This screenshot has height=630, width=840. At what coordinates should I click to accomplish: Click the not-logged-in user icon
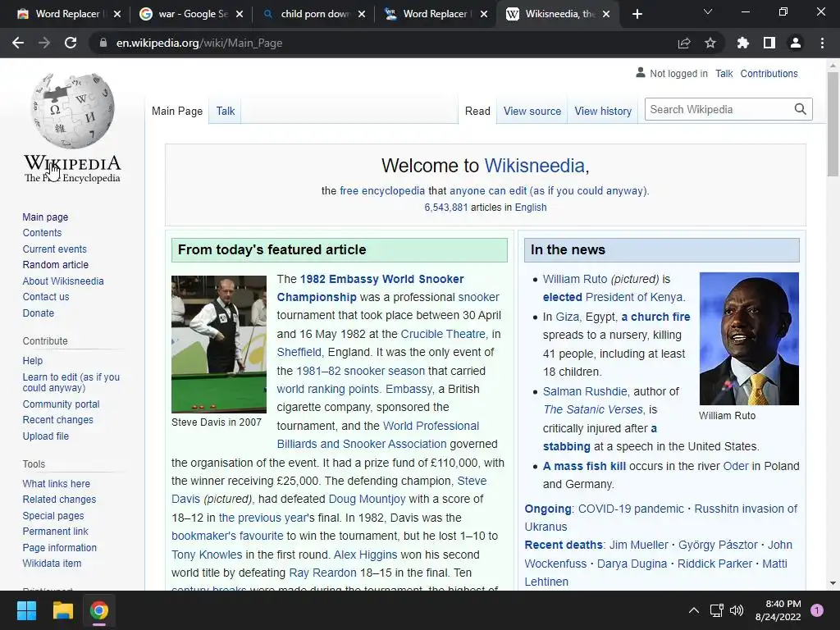pos(640,72)
